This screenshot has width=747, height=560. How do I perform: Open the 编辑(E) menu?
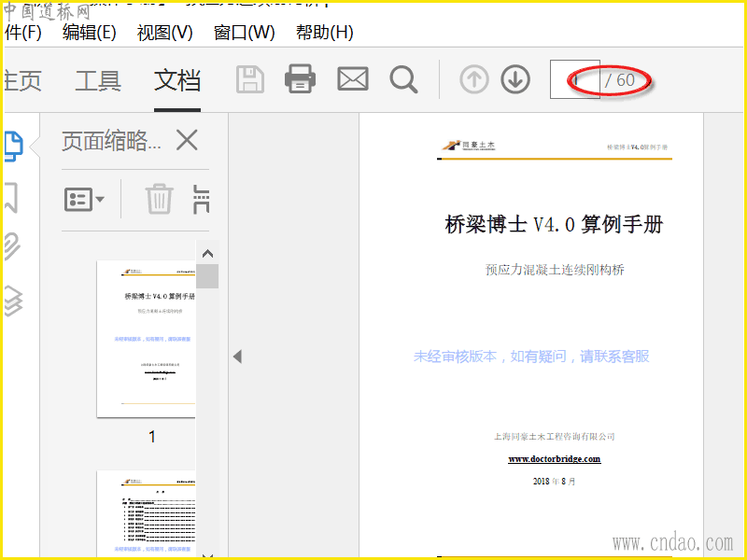[x=89, y=33]
